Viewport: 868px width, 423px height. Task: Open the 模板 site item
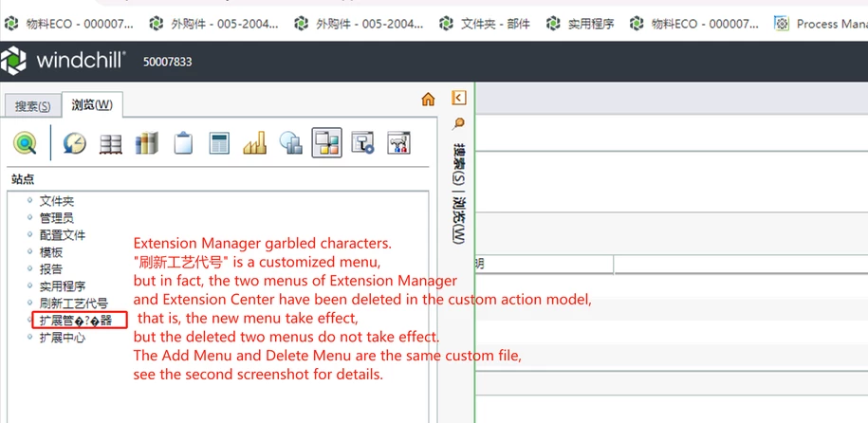[x=51, y=252]
